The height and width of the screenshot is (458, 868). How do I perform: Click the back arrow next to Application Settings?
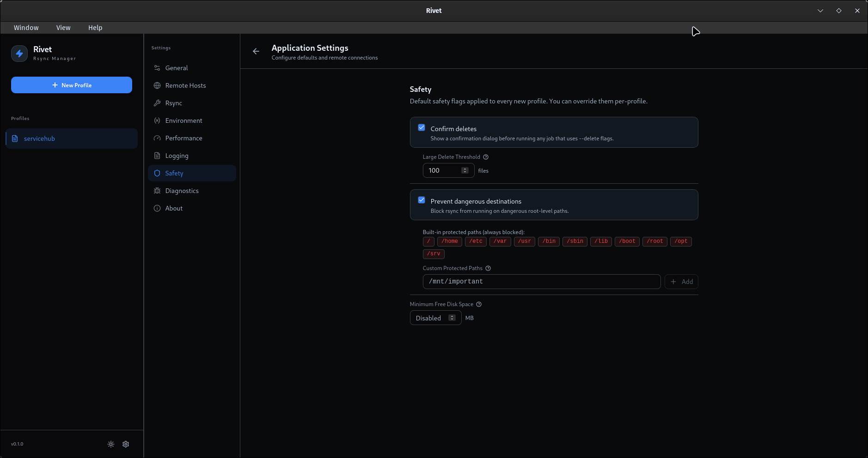(256, 51)
